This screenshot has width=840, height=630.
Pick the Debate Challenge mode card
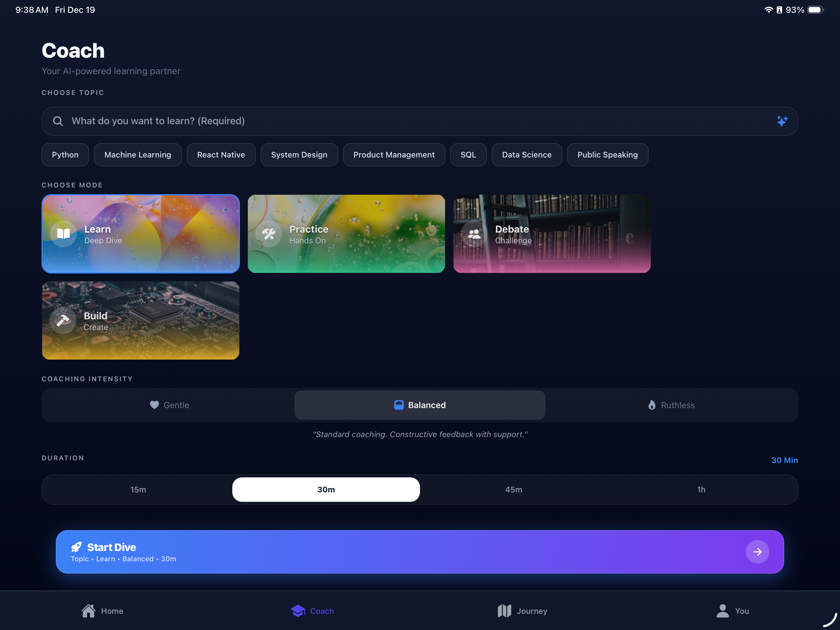[x=552, y=234]
